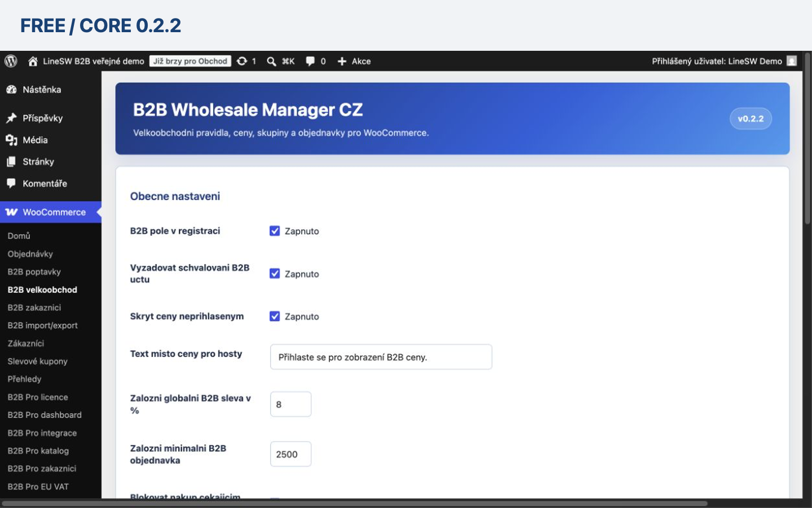Go to Domů submenu link
The width and height of the screenshot is (812, 508).
coord(19,236)
